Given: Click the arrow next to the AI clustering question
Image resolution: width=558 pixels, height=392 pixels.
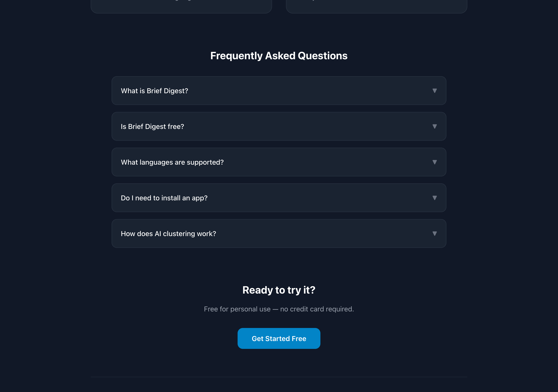Looking at the screenshot, I should coord(435,233).
